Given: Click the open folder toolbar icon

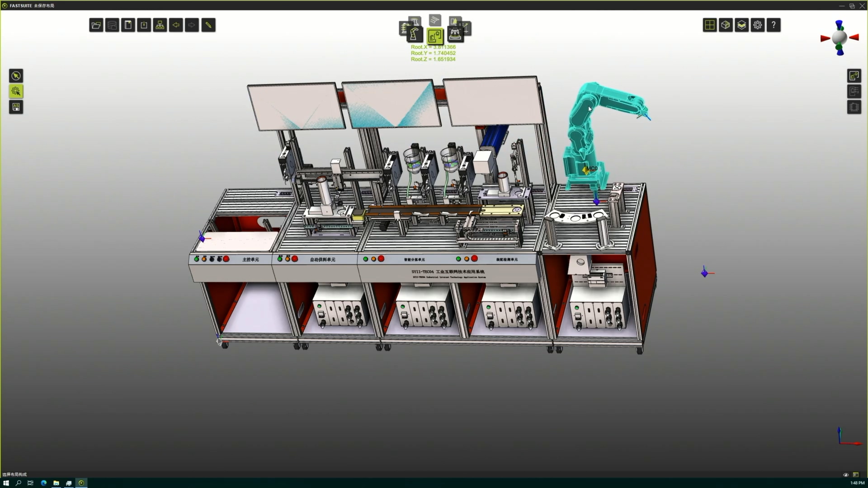Looking at the screenshot, I should (x=96, y=25).
